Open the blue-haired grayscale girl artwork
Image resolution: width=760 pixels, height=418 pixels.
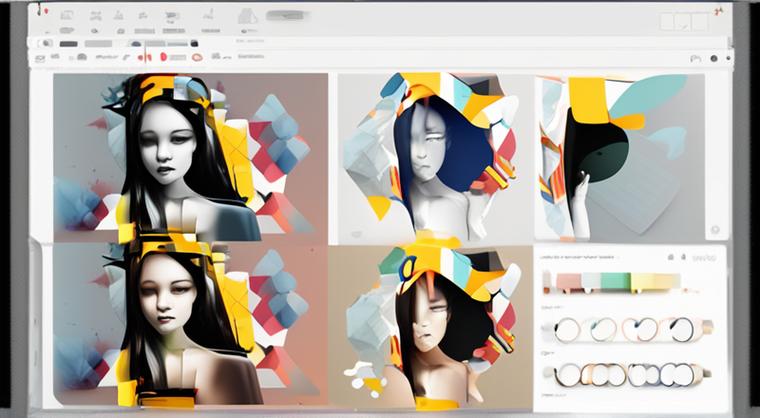[434, 158]
